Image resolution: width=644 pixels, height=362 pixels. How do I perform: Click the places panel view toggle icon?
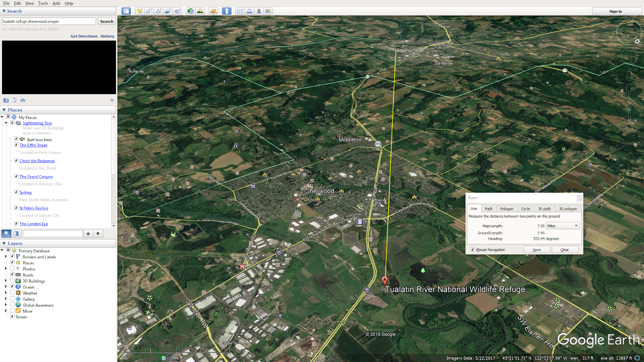click(16, 234)
